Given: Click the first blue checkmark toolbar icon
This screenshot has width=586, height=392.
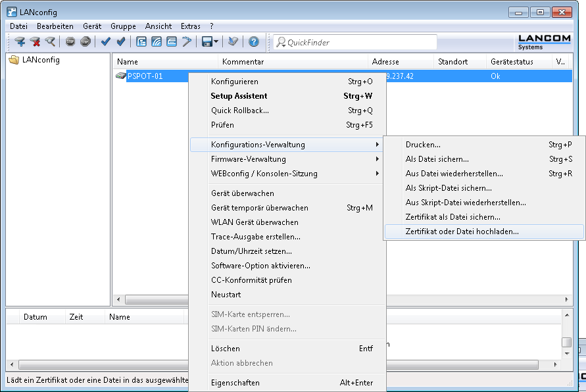Looking at the screenshot, I should (106, 42).
